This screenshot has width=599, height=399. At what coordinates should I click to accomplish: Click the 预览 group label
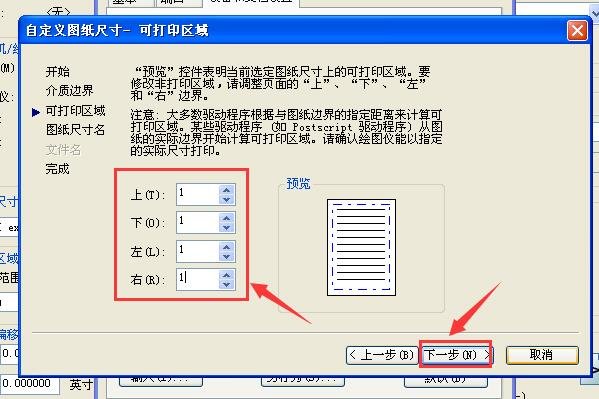[x=298, y=184]
